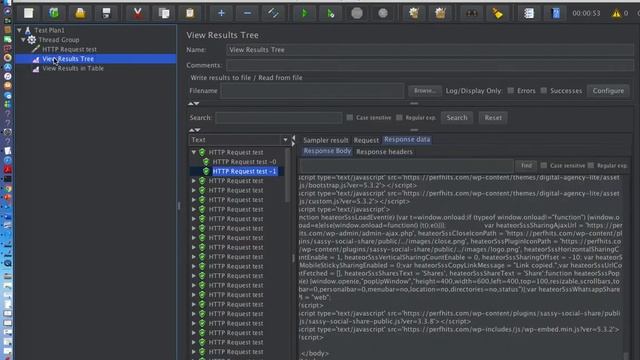Select the Response data tab
Screen dimensions: 640x360
[x=407, y=140]
